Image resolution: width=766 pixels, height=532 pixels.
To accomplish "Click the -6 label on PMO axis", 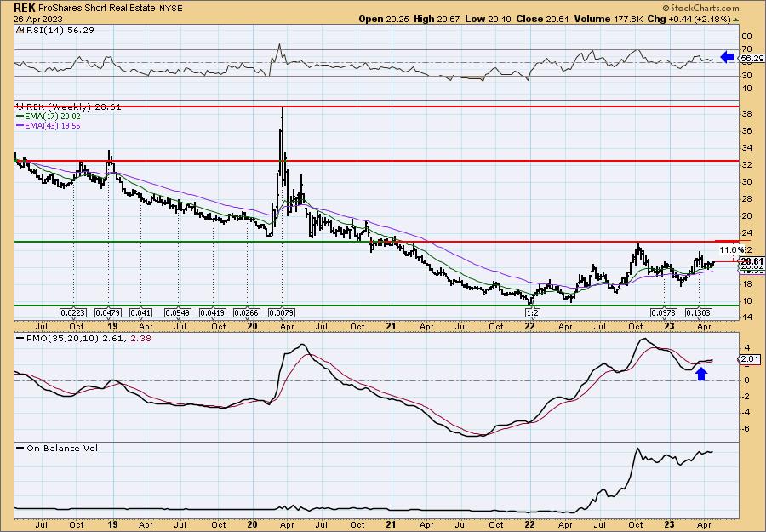I will tap(746, 428).
